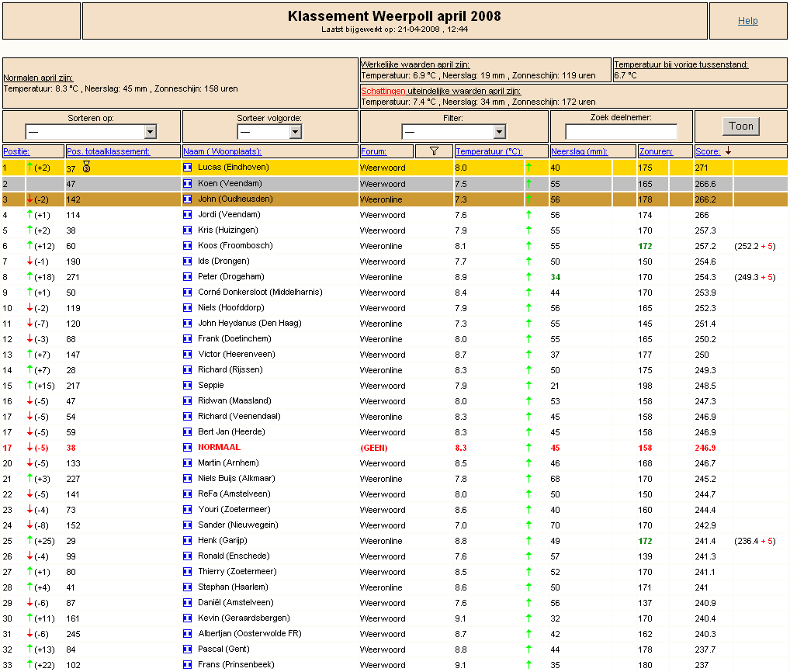The image size is (790, 672).
Task: Open the Sorteer volgorde dropdown
Action: tap(269, 132)
